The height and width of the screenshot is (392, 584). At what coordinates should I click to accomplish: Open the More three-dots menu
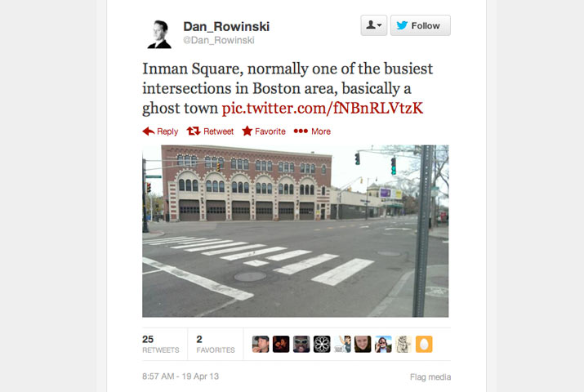click(301, 131)
